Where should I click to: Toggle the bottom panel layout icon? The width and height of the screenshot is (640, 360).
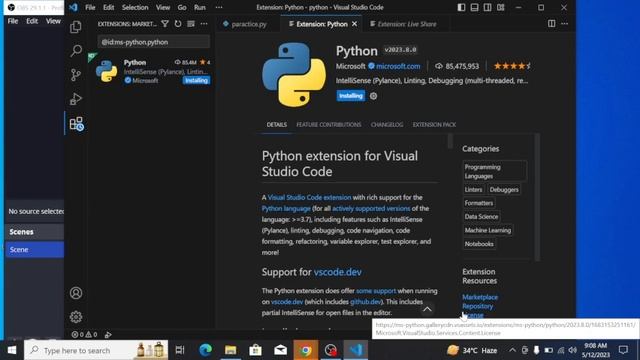tap(474, 7)
